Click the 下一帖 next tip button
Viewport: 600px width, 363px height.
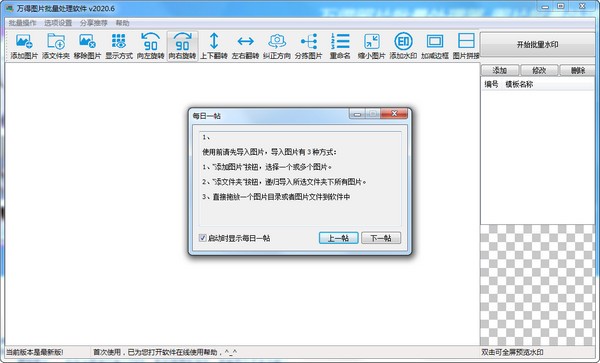pos(381,238)
